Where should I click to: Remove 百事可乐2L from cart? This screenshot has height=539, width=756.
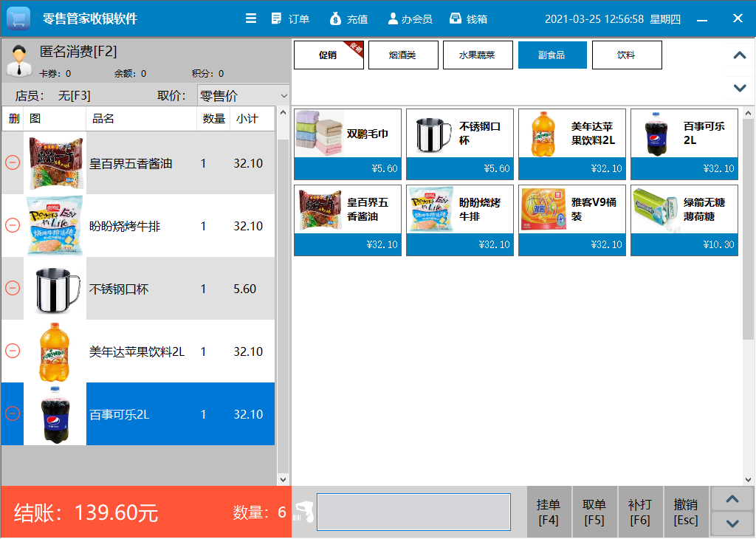point(13,413)
